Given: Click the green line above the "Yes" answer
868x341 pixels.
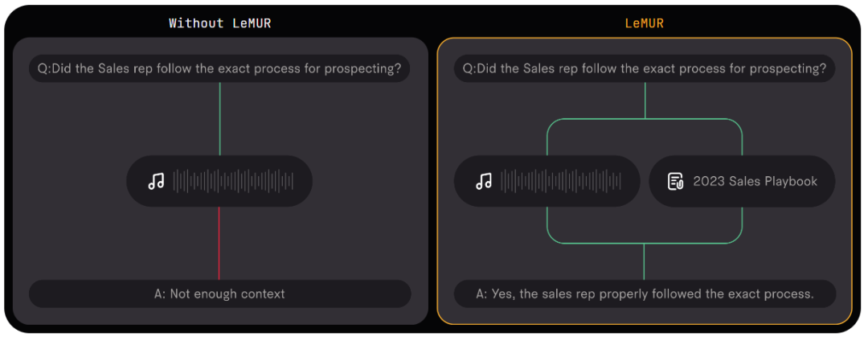Looking at the screenshot, I should (645, 261).
